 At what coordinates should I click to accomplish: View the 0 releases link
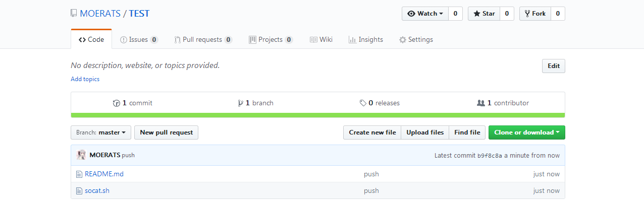coord(380,103)
